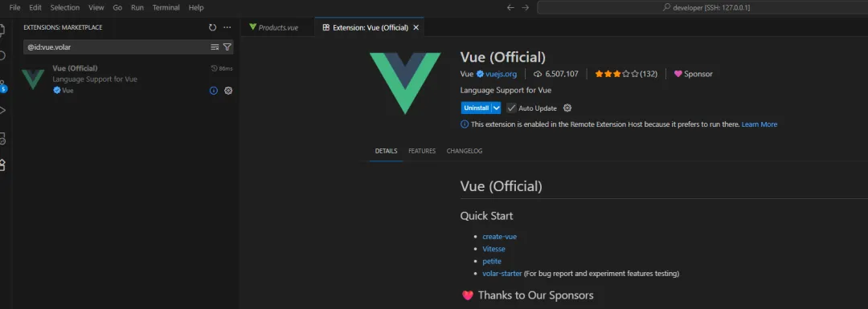Expand the Uninstall dropdown arrow
The height and width of the screenshot is (309, 868).
tap(497, 108)
